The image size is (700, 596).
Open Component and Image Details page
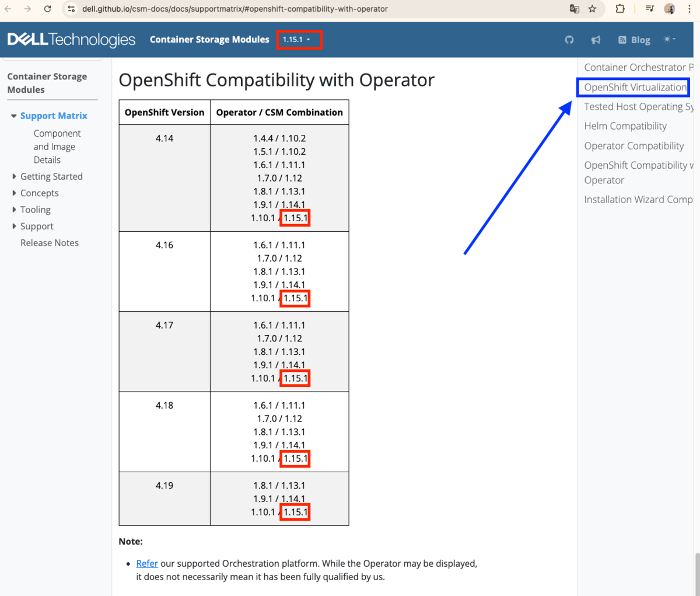57,147
